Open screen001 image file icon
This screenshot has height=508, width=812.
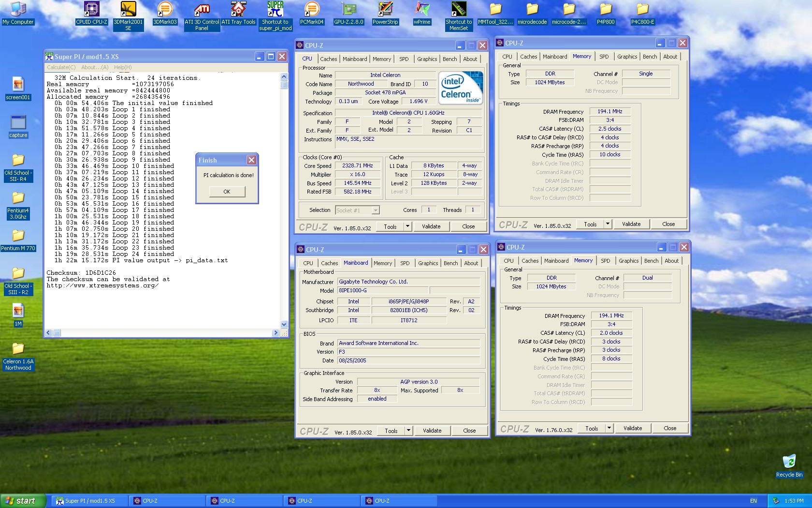18,89
